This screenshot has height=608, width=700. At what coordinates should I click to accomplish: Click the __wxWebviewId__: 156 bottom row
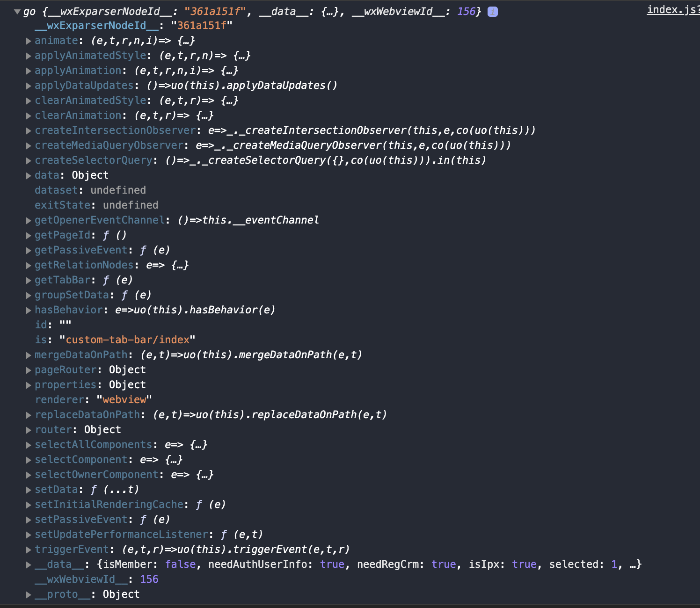[96, 579]
